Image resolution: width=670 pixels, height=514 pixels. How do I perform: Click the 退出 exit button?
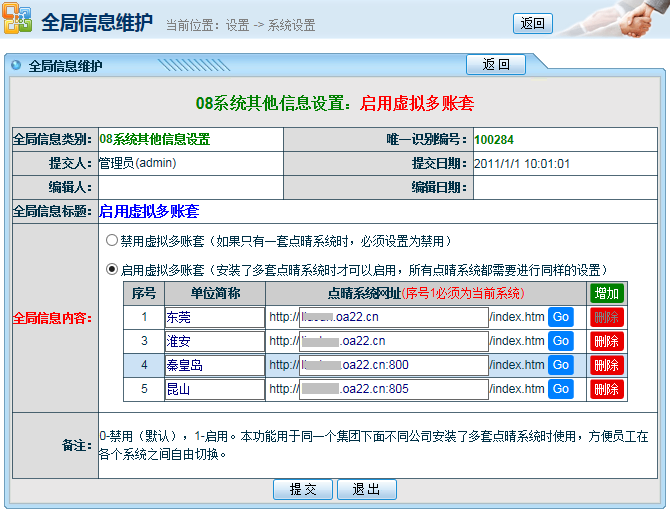366,490
